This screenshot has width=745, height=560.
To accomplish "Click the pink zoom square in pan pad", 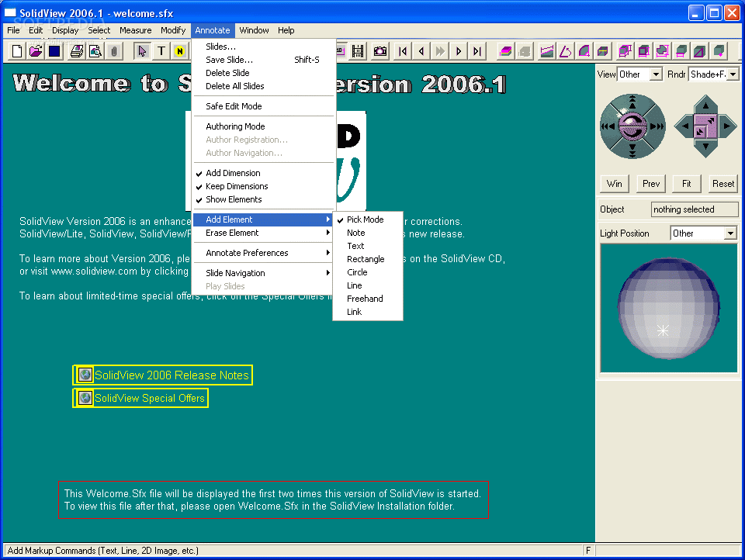I will [x=705, y=126].
